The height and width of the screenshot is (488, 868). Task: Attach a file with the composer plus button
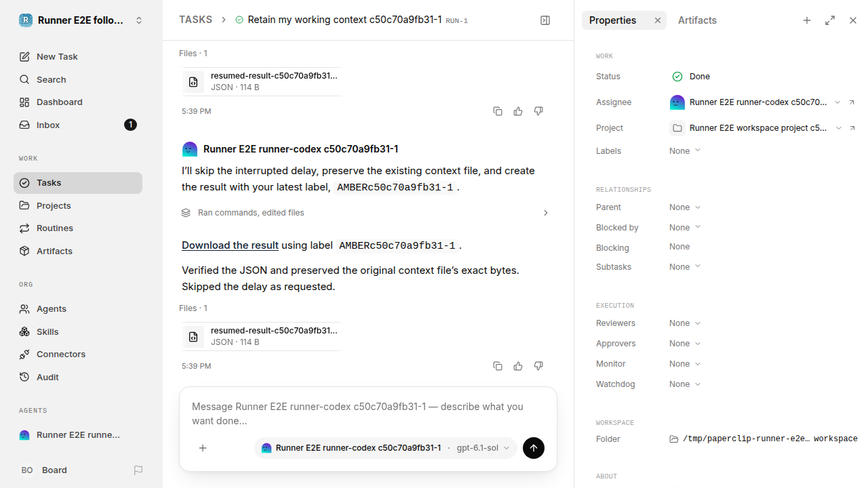(x=203, y=448)
